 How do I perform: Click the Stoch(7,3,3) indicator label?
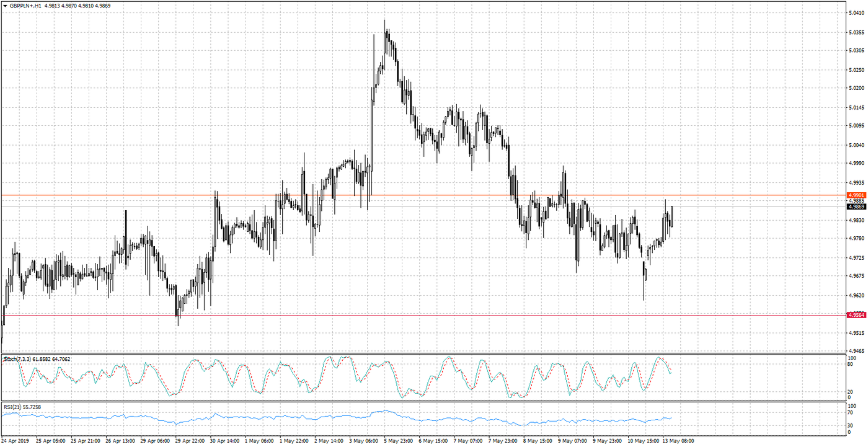tap(19, 359)
